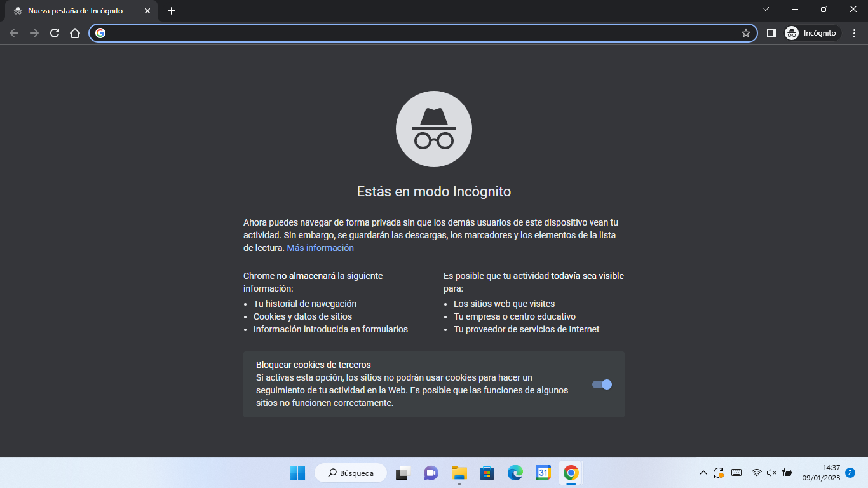This screenshot has width=868, height=488.
Task: Click the Bloquear cookies de terceros title
Action: pos(313,365)
